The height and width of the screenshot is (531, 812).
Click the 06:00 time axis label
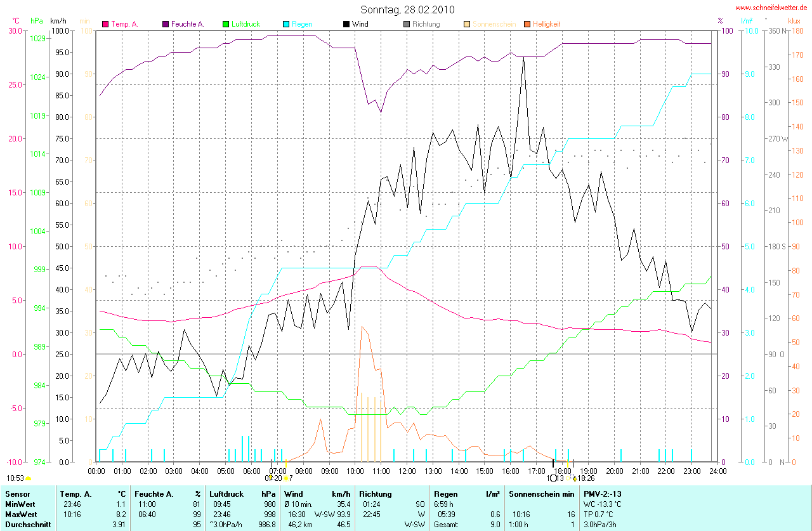(x=252, y=471)
